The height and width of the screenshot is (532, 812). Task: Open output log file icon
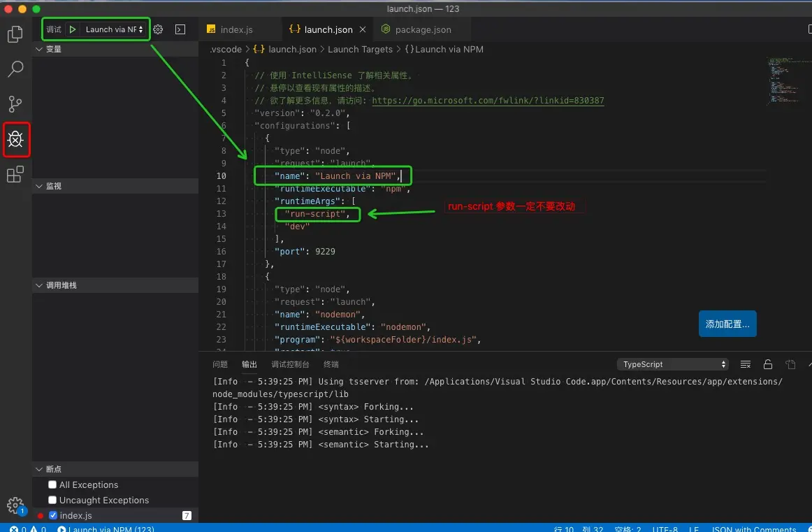(x=790, y=364)
